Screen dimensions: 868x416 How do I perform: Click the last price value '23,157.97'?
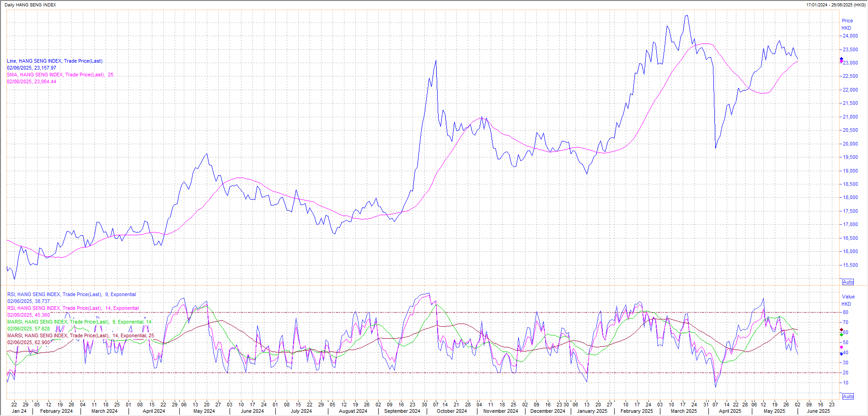(x=45, y=68)
